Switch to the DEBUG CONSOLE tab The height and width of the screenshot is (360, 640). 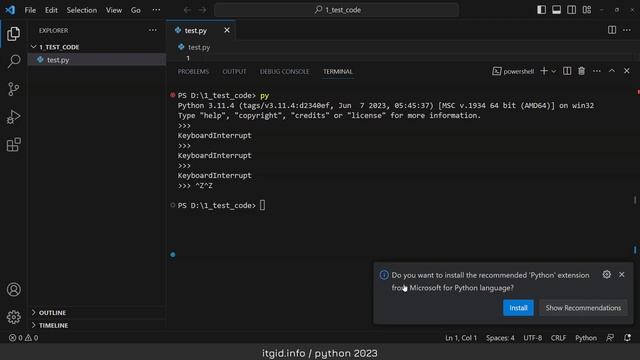click(x=284, y=71)
